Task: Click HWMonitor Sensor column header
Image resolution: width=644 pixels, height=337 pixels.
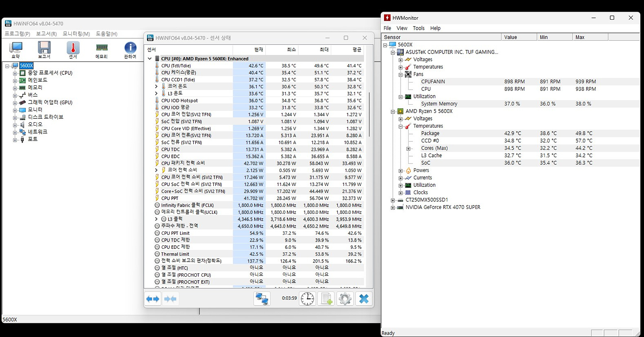Action: pyautogui.click(x=441, y=37)
